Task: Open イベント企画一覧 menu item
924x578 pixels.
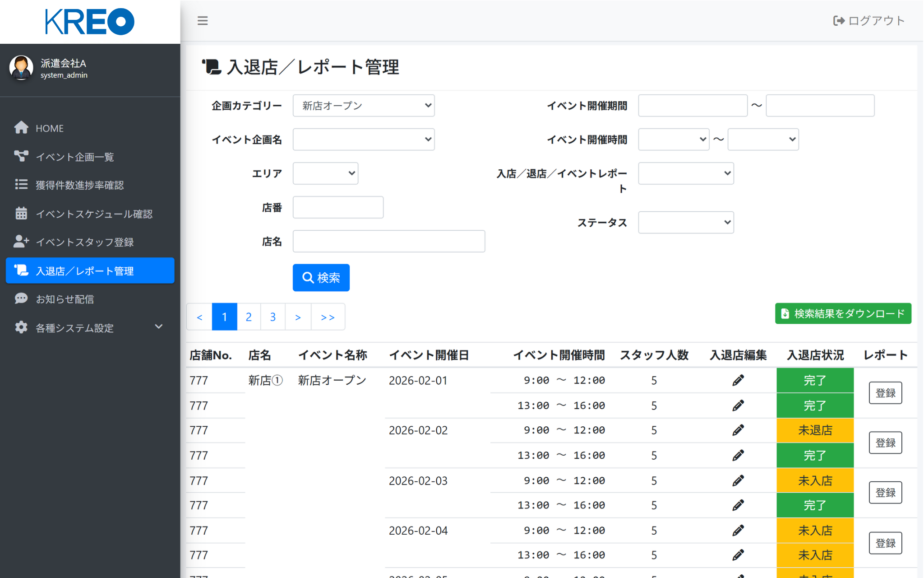Action: coord(75,157)
